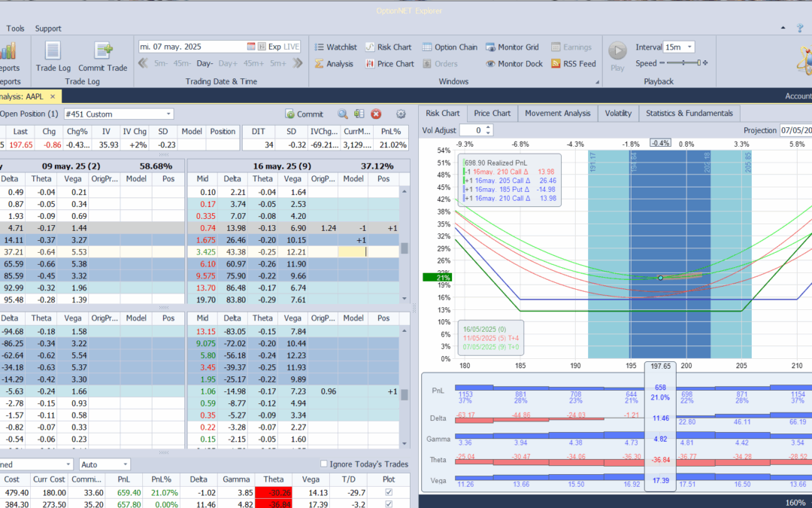Jump forward with double right arrow
Screen dimensions: 812x508
click(297, 63)
